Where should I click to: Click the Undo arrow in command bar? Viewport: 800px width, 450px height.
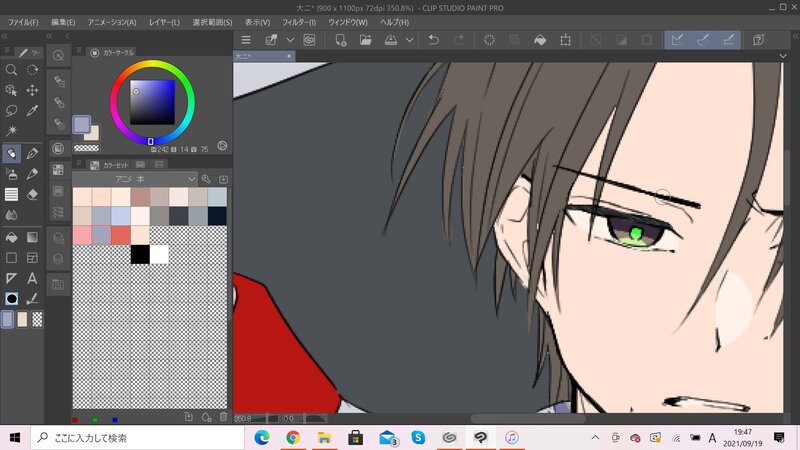[433, 40]
